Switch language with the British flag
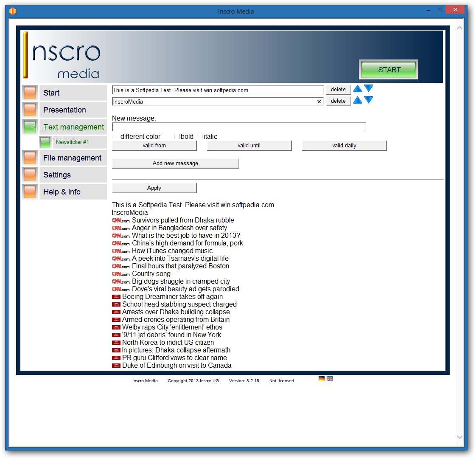This screenshot has height=459, width=476. 330,379
